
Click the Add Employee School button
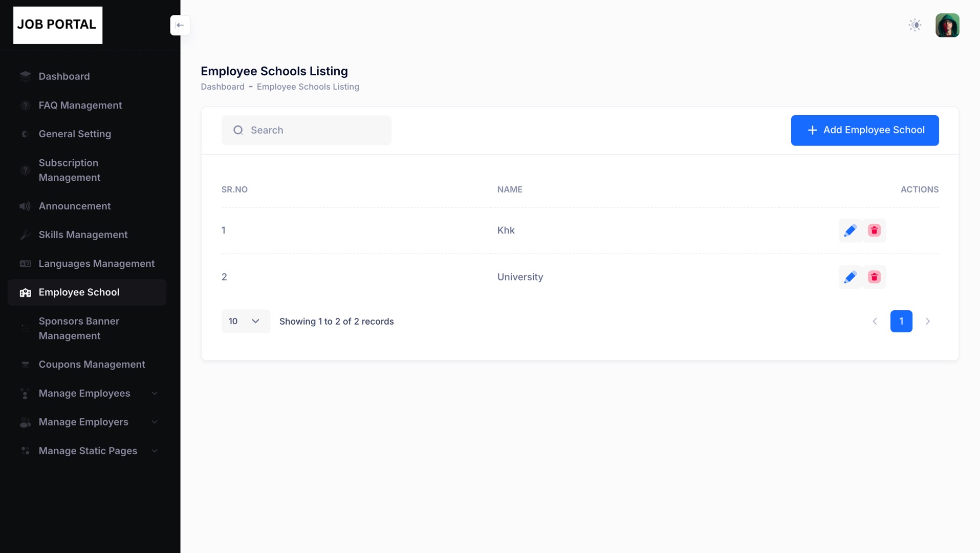coord(864,130)
